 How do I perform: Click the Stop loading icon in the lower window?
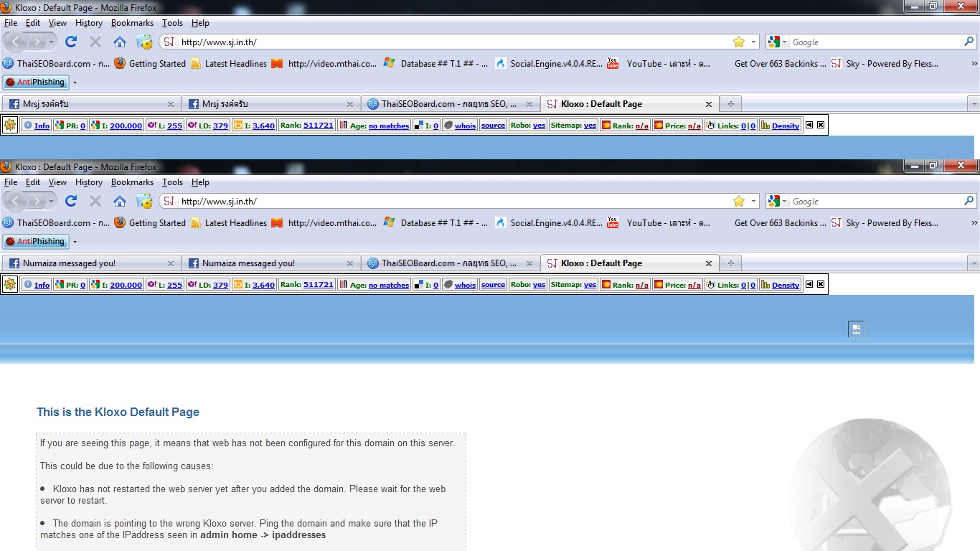tap(95, 201)
